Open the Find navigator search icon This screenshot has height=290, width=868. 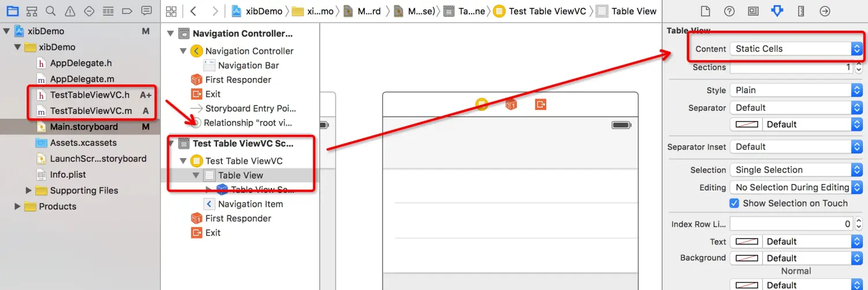51,11
